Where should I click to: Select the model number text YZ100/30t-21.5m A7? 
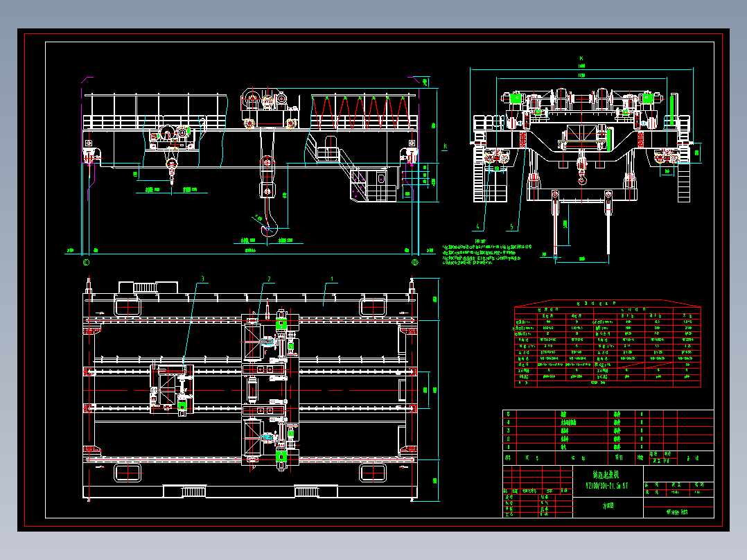coord(607,486)
